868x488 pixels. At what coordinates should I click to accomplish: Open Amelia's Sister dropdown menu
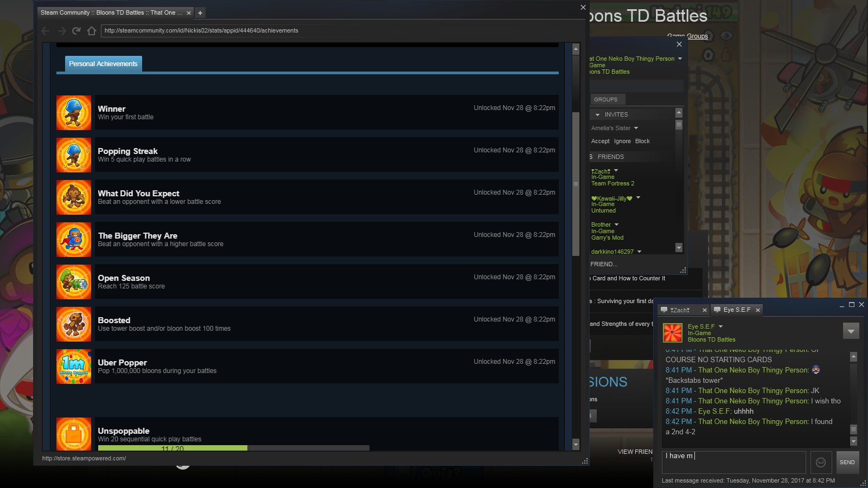[636, 128]
